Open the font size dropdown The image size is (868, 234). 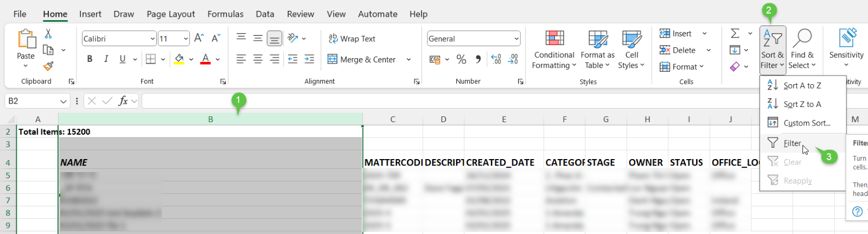click(186, 39)
